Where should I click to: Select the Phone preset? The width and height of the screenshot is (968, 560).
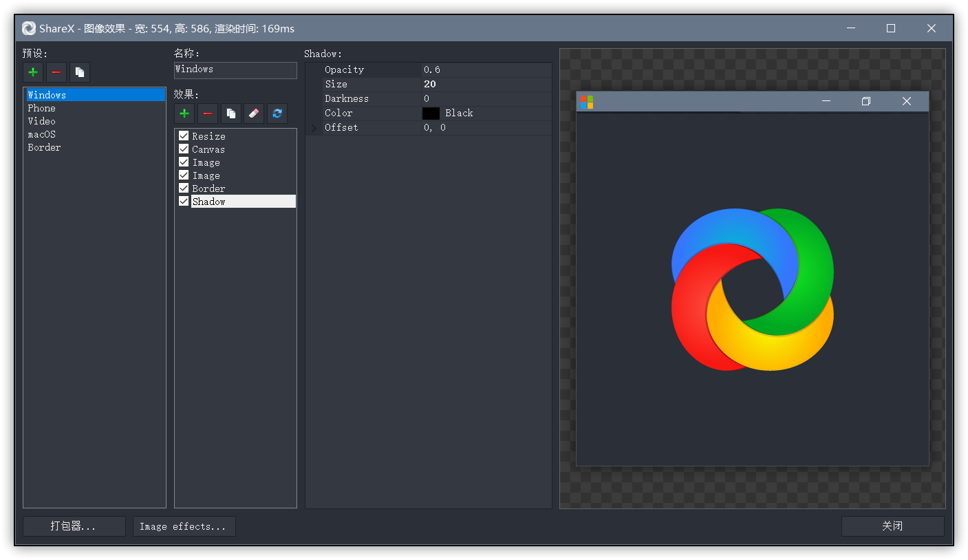(x=42, y=108)
